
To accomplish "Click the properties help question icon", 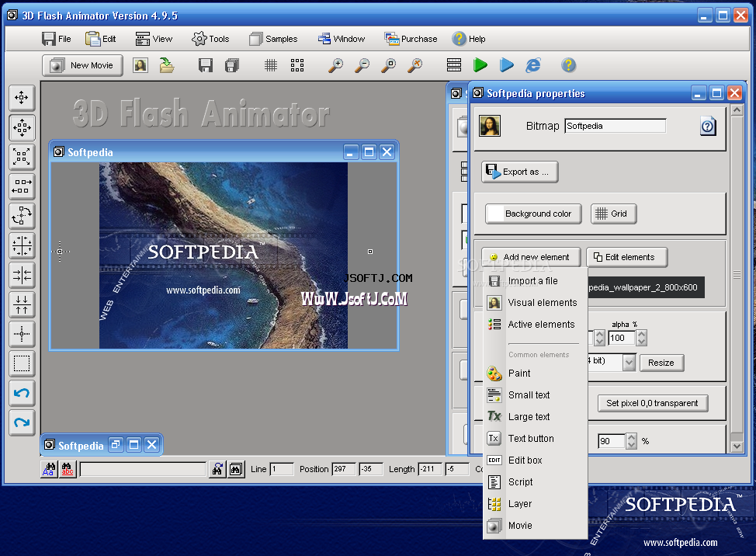I will point(708,127).
